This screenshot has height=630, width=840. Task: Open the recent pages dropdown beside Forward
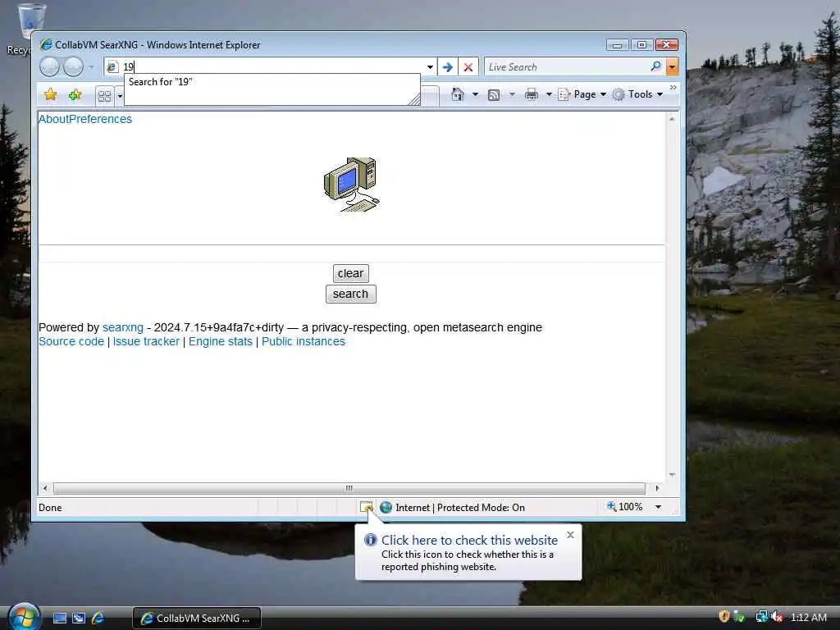[x=91, y=67]
